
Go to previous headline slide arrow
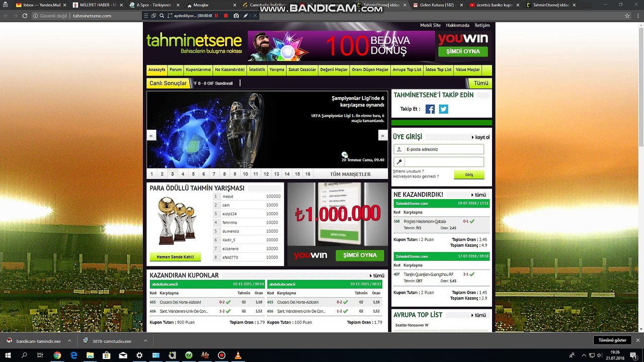click(x=151, y=135)
